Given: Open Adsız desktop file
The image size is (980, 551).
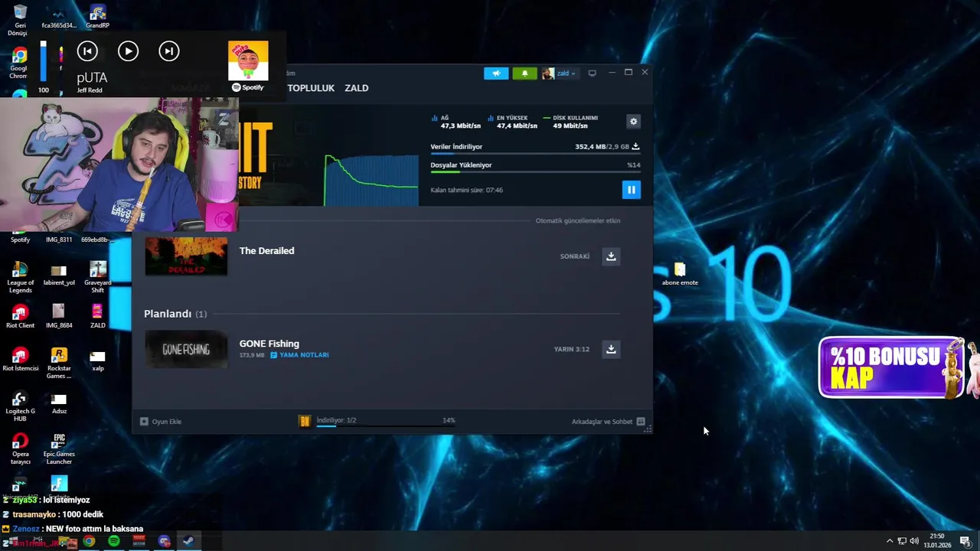Looking at the screenshot, I should click(x=59, y=403).
